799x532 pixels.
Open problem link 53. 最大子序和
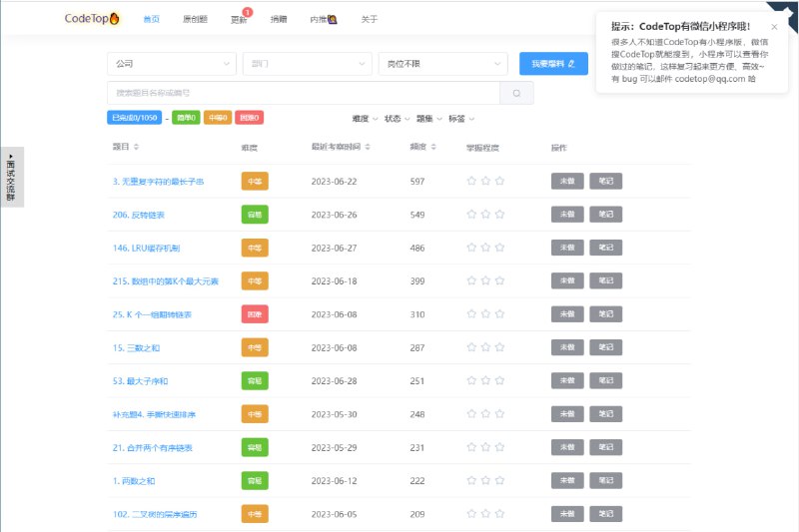[141, 381]
